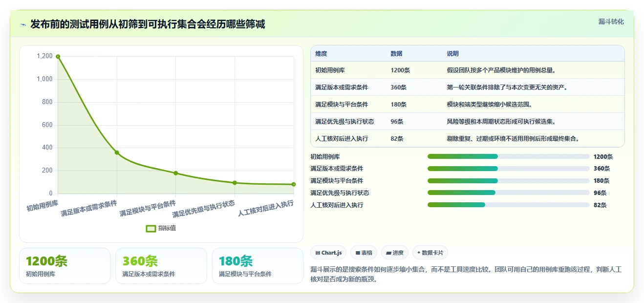Click the description 第一轮关联条件排除了与本次变更无关的资产

507,87
